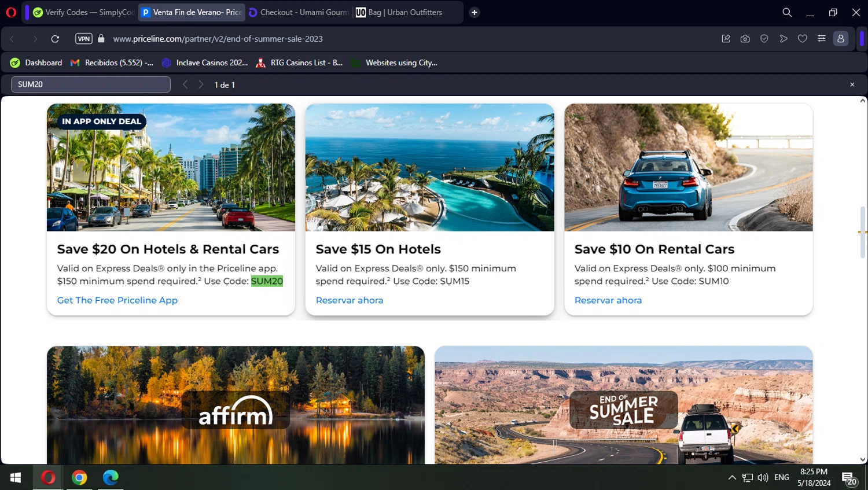Show hidden system tray icons

[x=732, y=477]
